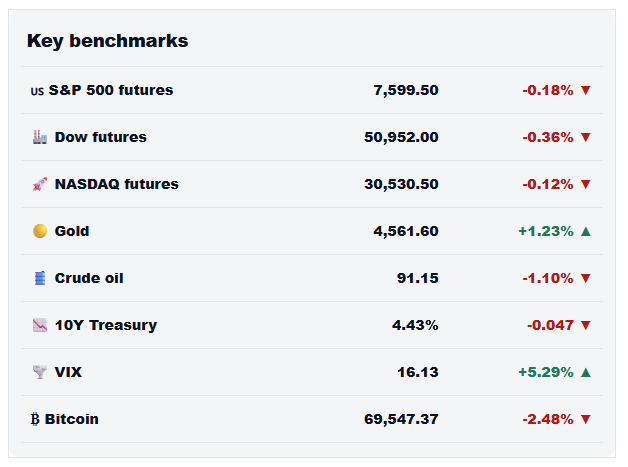Click the Bitcoin symbol icon

pos(35,419)
